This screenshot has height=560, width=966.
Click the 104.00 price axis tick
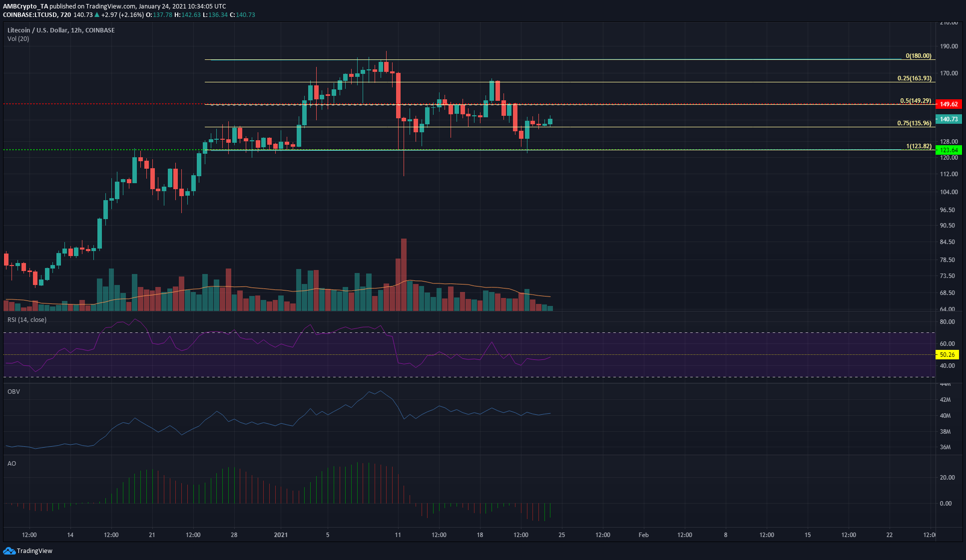click(x=949, y=192)
